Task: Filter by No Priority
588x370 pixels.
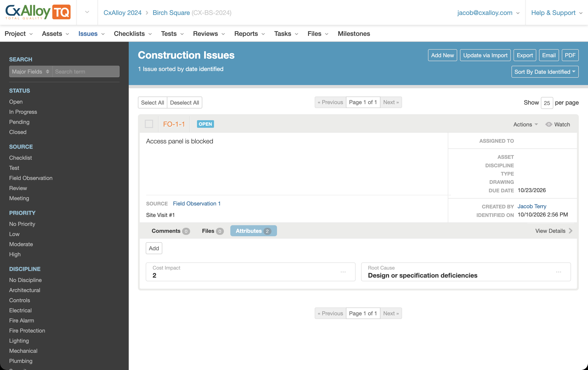Action: [22, 224]
